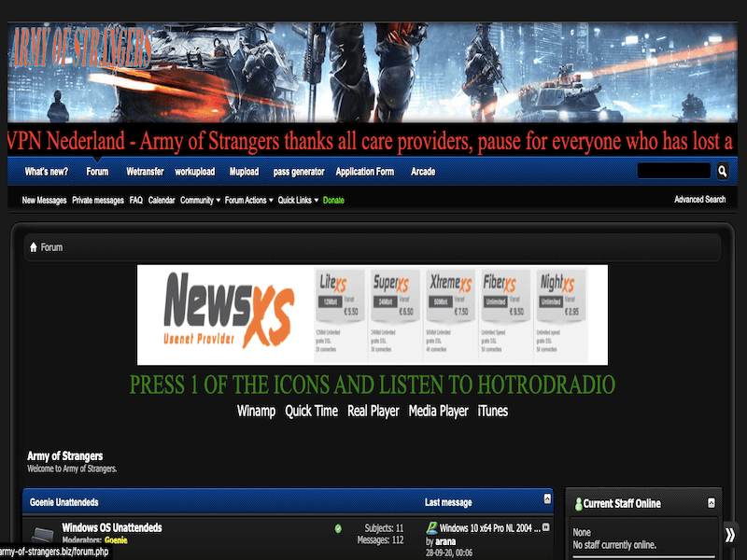Collapse the Current Staff Online block

coord(712,503)
